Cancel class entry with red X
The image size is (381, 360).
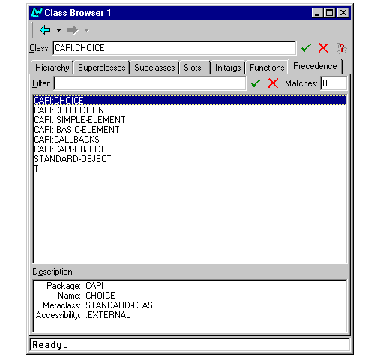click(323, 48)
